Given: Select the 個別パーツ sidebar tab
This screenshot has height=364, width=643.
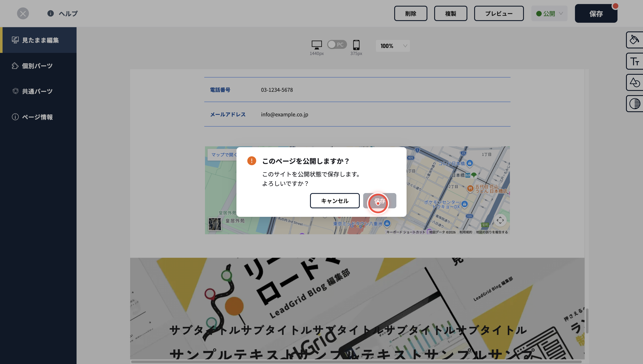Looking at the screenshot, I should (38, 66).
